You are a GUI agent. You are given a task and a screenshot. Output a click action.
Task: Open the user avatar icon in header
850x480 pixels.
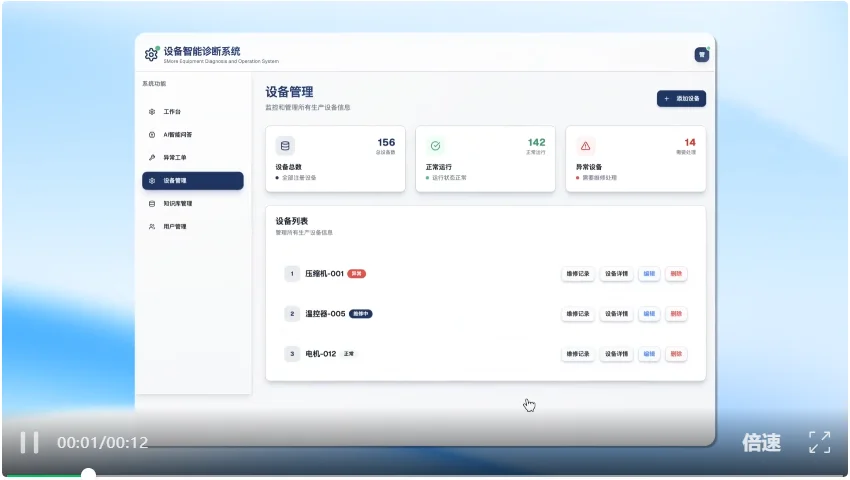[x=702, y=55]
